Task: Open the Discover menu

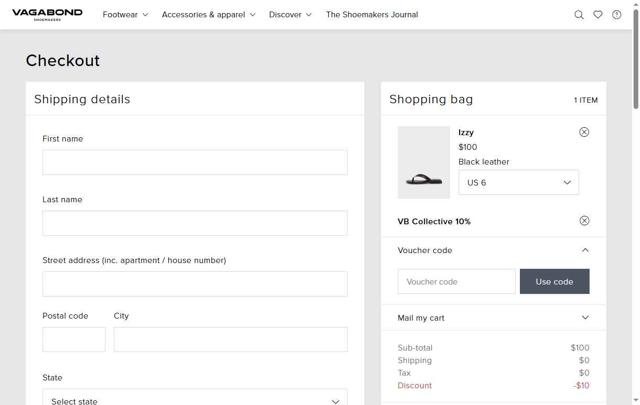Action: tap(290, 15)
